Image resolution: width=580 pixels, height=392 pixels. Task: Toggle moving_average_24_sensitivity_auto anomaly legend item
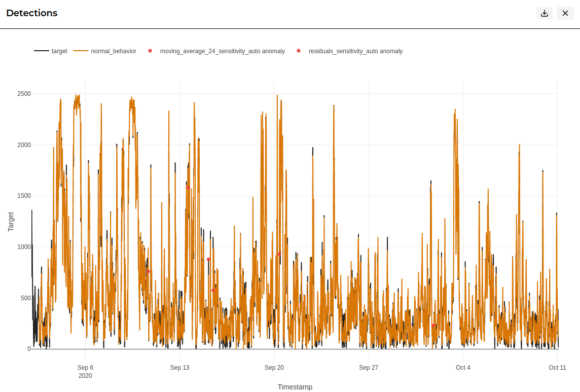216,51
